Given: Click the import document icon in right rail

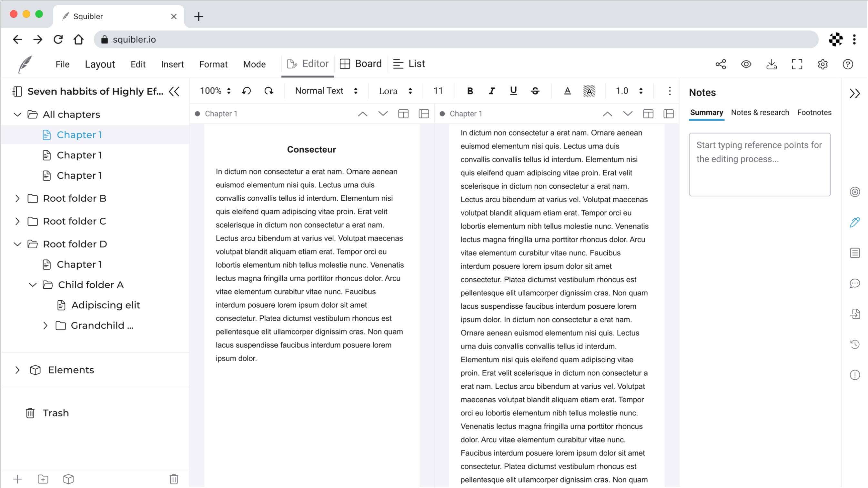Looking at the screenshot, I should [x=855, y=314].
